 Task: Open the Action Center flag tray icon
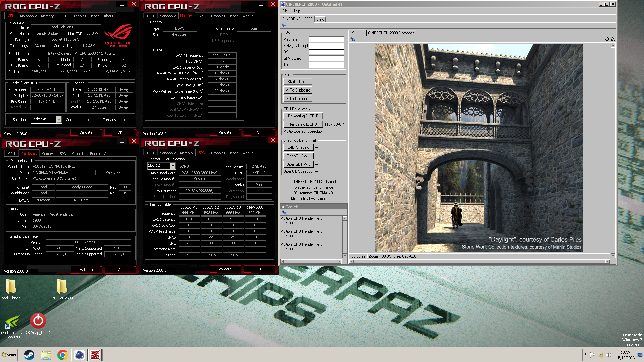point(593,355)
